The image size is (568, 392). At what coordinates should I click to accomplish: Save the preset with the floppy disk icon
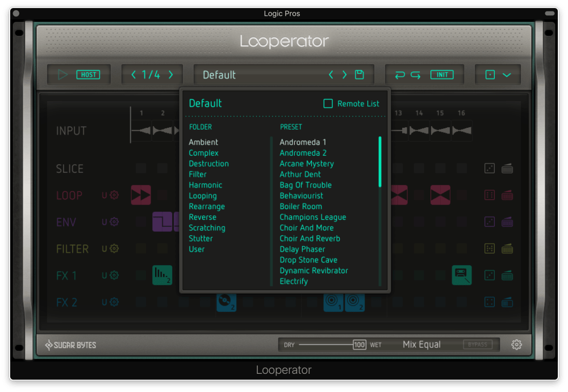(359, 74)
